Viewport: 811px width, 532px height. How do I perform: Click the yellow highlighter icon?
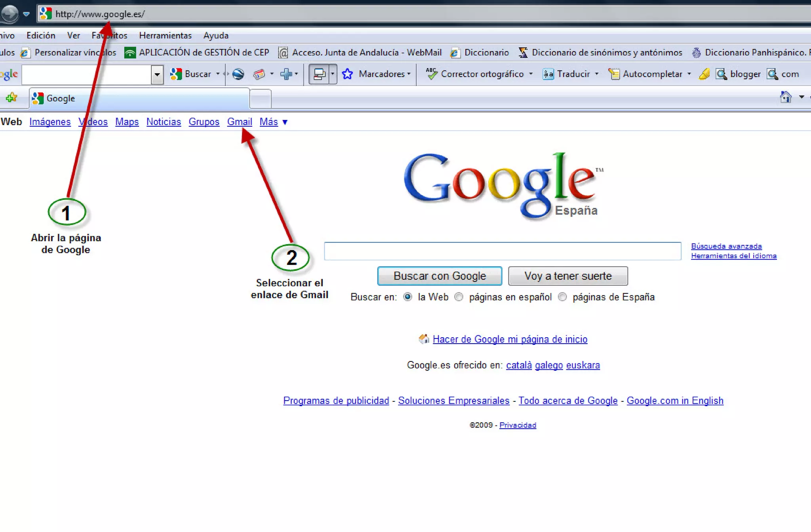[x=704, y=74]
